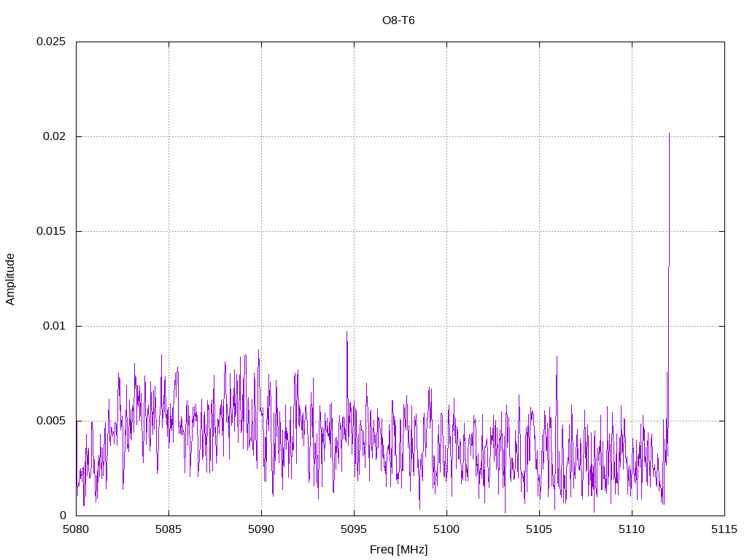The height and width of the screenshot is (560, 747).
Task: Click the 5095 x-axis tick label
Action: pyautogui.click(x=354, y=529)
